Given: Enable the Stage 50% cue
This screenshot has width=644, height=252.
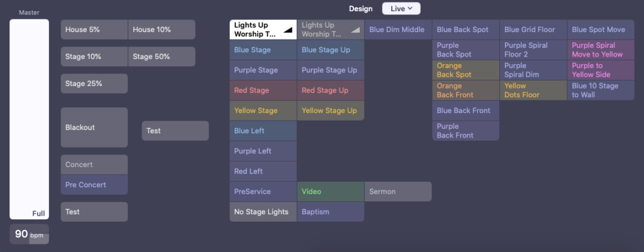Looking at the screenshot, I should pyautogui.click(x=162, y=57).
